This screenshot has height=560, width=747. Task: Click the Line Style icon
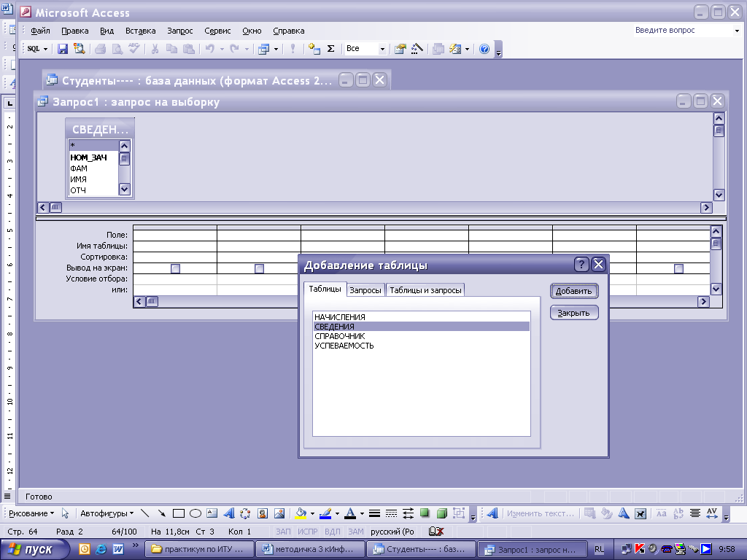pyautogui.click(x=374, y=513)
